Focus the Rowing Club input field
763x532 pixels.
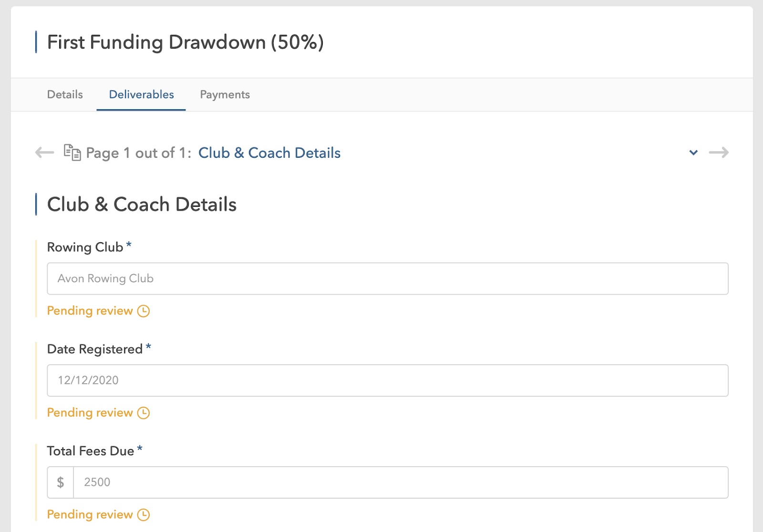[387, 278]
